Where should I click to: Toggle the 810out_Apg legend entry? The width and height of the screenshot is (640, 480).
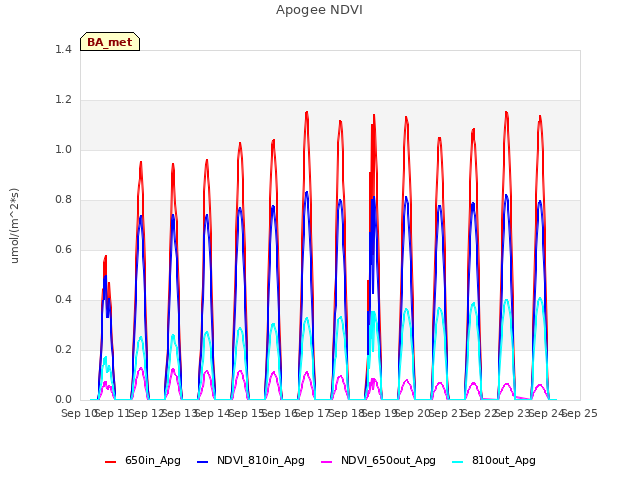click(494, 460)
